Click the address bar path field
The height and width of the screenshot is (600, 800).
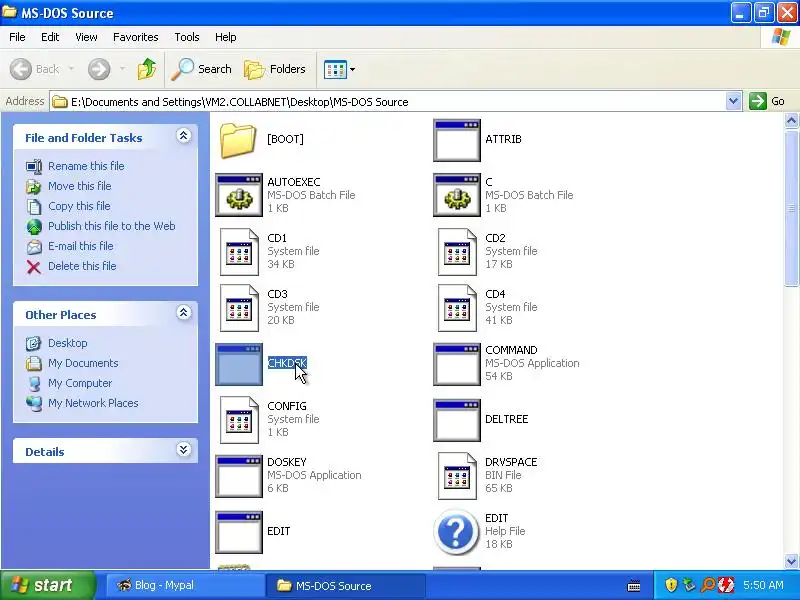tap(388, 102)
